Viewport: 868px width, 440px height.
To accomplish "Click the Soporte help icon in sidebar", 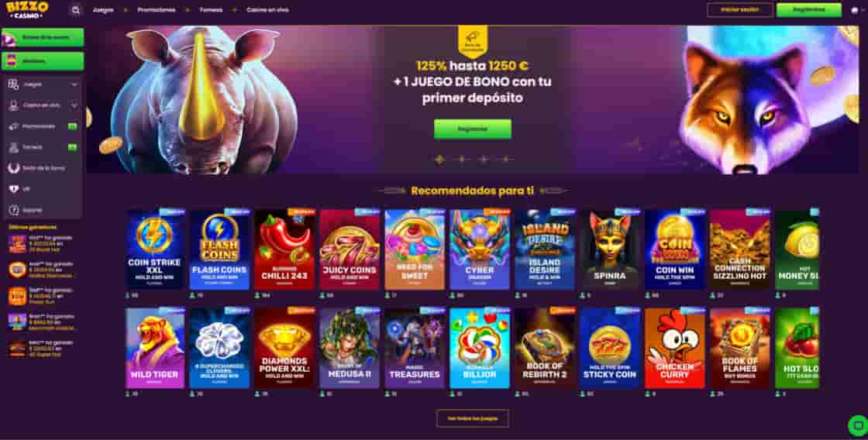I will (x=14, y=210).
